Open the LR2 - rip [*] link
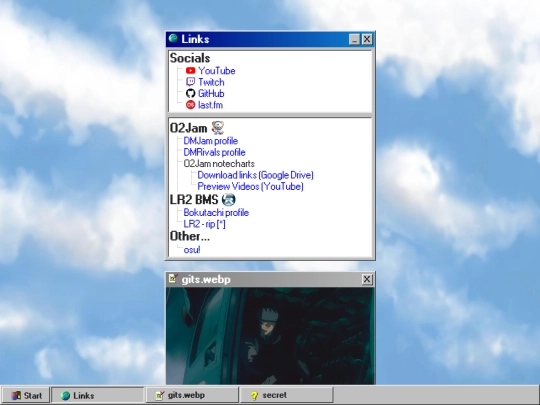Image resolution: width=540 pixels, height=405 pixels. click(204, 224)
